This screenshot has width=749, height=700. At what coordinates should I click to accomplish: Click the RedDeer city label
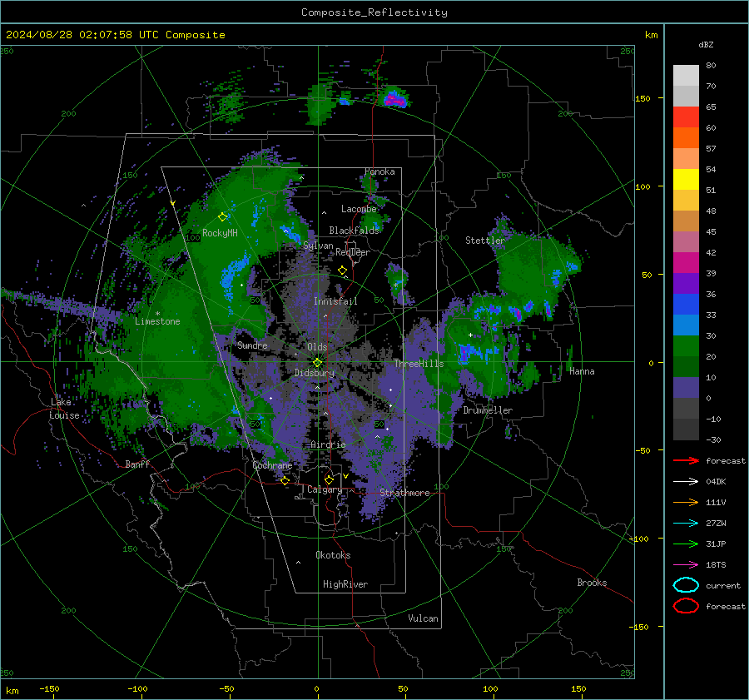click(x=353, y=252)
